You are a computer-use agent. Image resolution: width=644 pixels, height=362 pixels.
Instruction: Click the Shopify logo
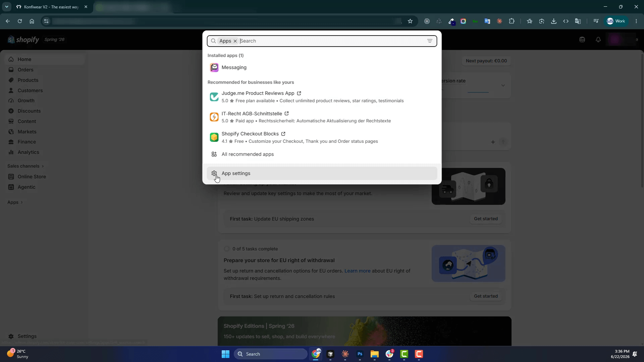[23, 40]
